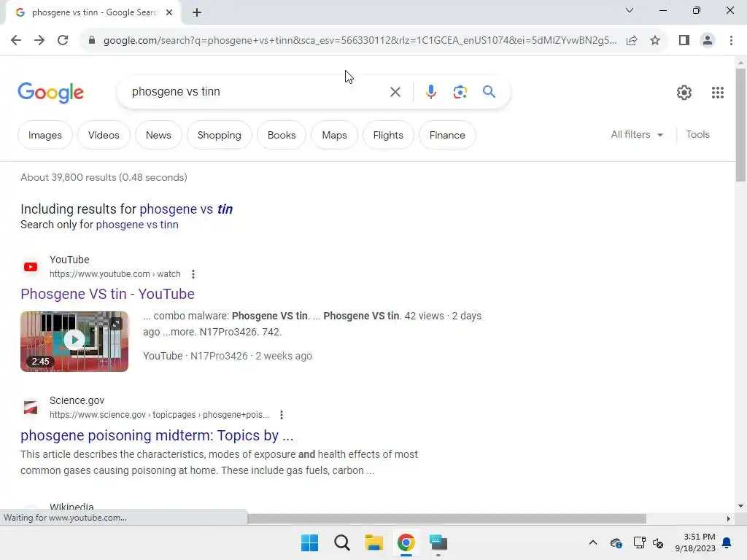Screen dimensions: 747x560
Task: Open the Google apps grid
Action: [718, 93]
